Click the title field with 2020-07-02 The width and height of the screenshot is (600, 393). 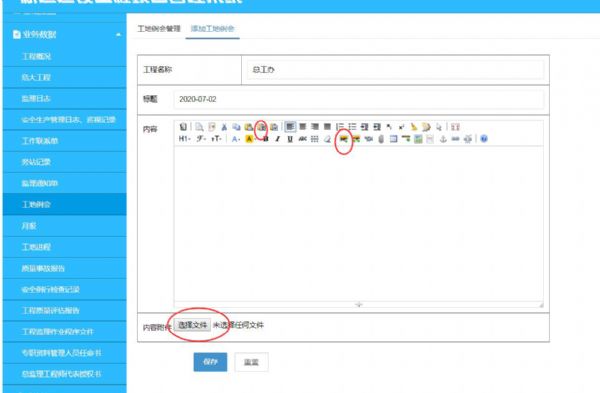[x=359, y=99]
